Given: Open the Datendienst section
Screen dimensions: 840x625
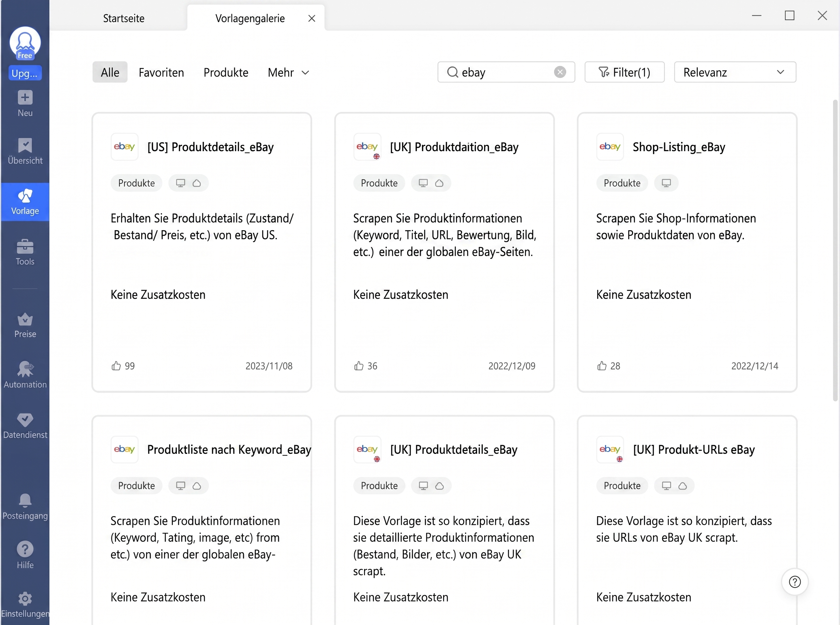Looking at the screenshot, I should [x=25, y=426].
